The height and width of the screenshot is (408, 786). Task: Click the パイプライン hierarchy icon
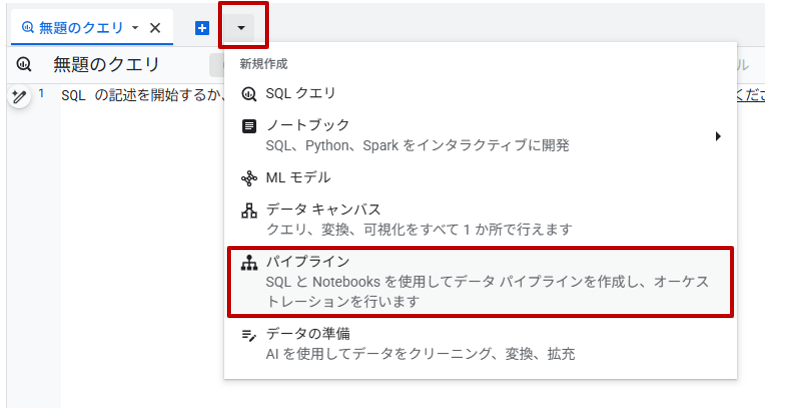pos(249,263)
